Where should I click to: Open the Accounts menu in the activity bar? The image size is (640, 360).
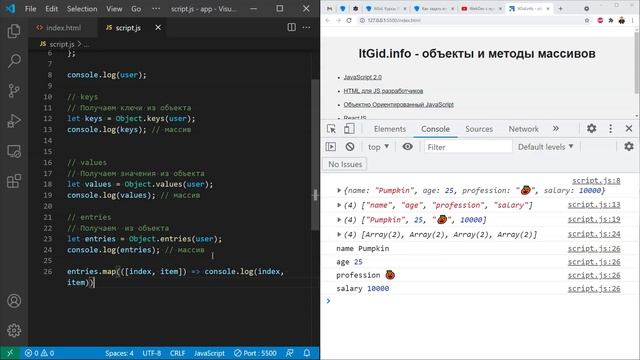(14, 301)
